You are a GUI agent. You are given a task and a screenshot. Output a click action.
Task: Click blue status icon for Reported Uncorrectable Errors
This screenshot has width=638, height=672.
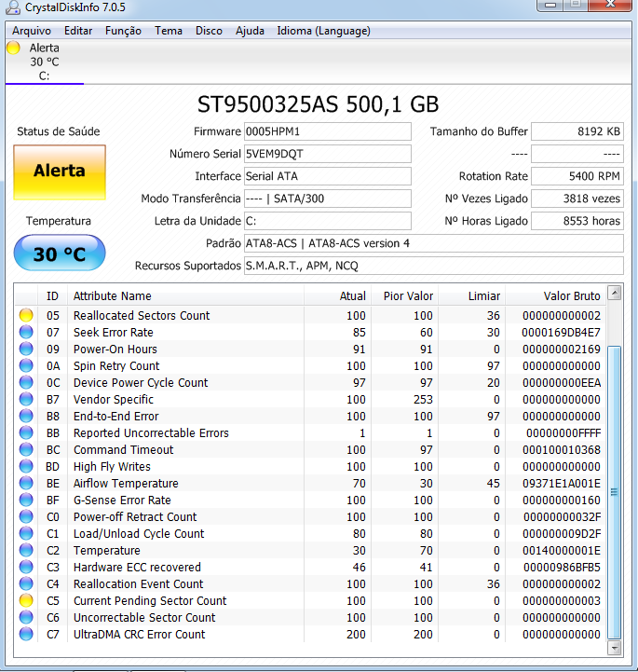coord(26,432)
